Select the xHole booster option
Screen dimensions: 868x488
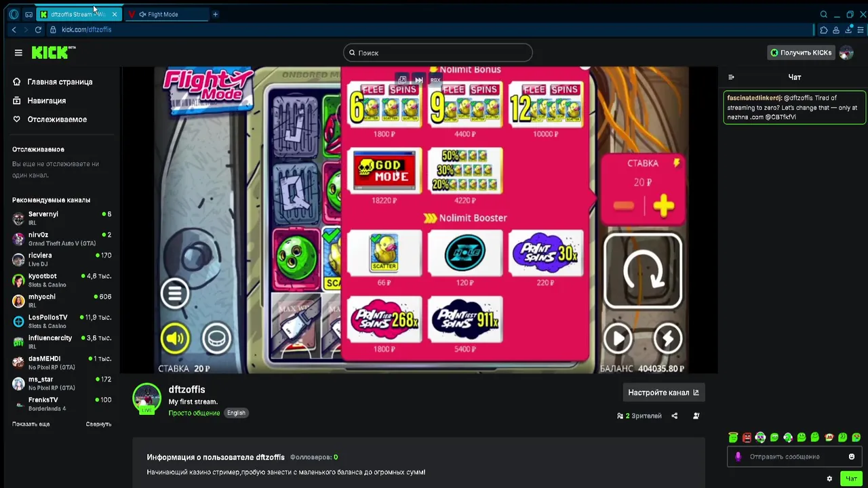click(x=465, y=253)
